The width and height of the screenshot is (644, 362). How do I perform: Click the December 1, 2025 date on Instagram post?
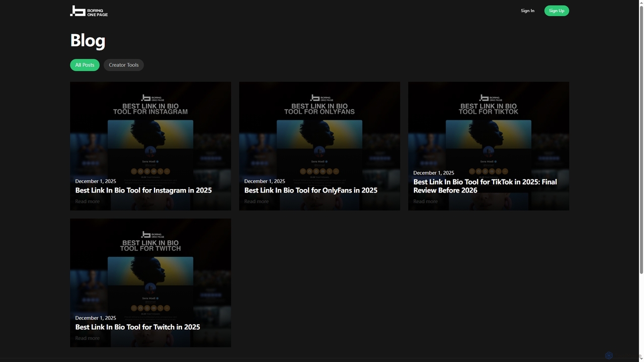coord(96,181)
